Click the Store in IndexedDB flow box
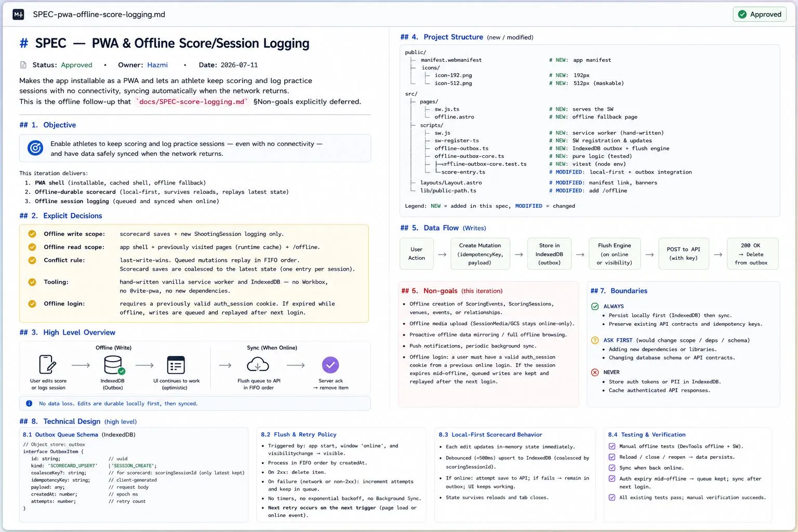This screenshot has width=798, height=532. pyautogui.click(x=550, y=254)
